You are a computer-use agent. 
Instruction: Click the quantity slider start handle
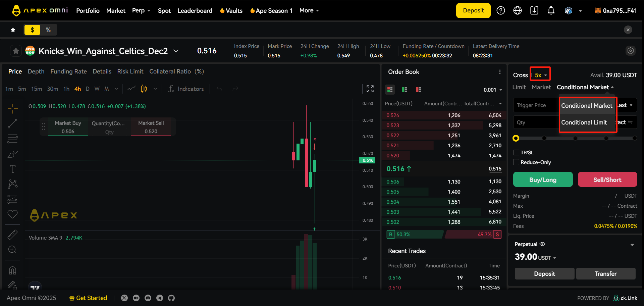coord(516,138)
